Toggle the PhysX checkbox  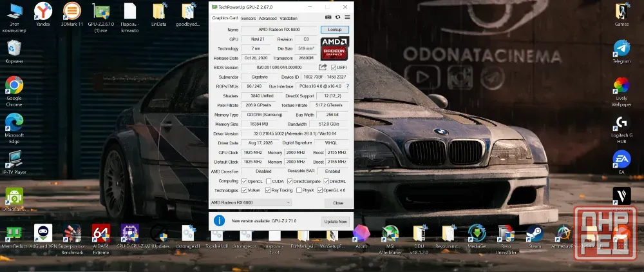(x=299, y=190)
